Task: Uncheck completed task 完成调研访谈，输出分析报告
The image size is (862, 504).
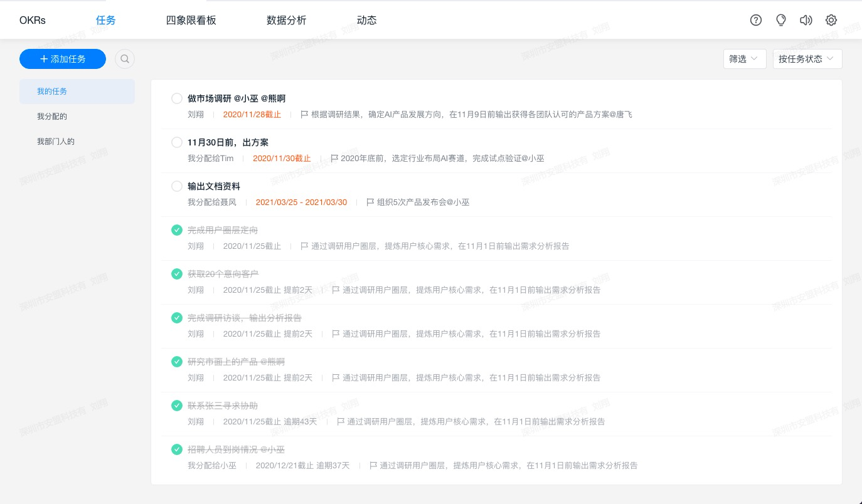Action: 177,318
